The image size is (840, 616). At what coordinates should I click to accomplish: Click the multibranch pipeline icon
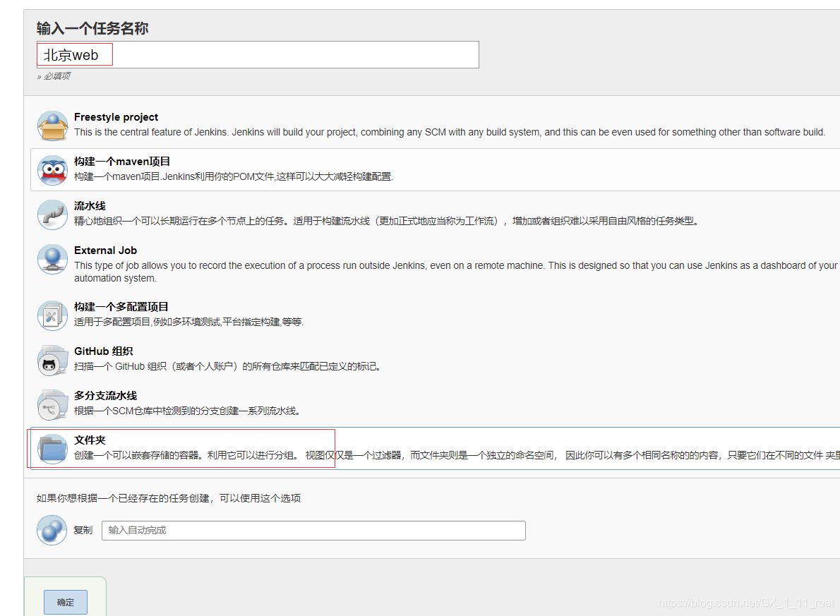coord(52,404)
